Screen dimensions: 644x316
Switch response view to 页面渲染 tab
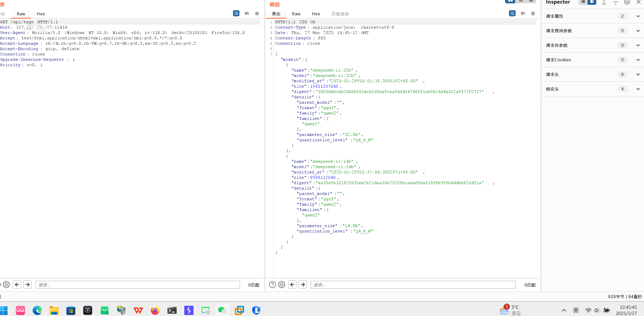(340, 14)
